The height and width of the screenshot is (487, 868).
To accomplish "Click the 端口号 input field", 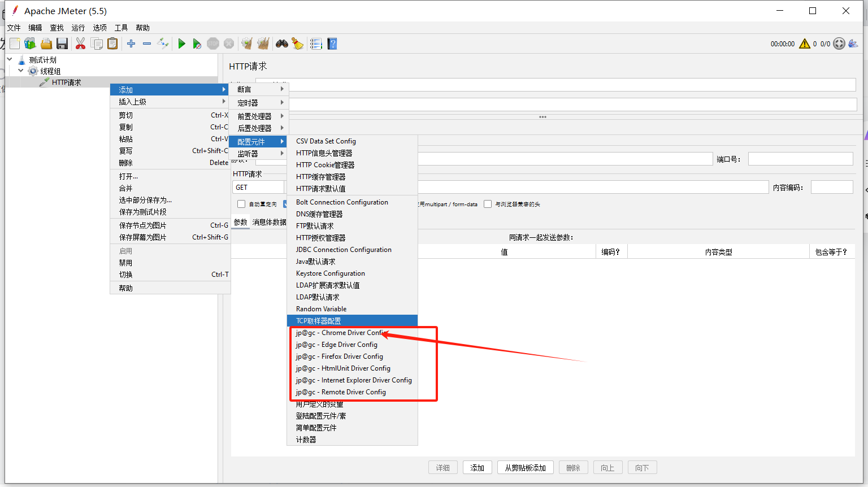I will click(x=800, y=158).
